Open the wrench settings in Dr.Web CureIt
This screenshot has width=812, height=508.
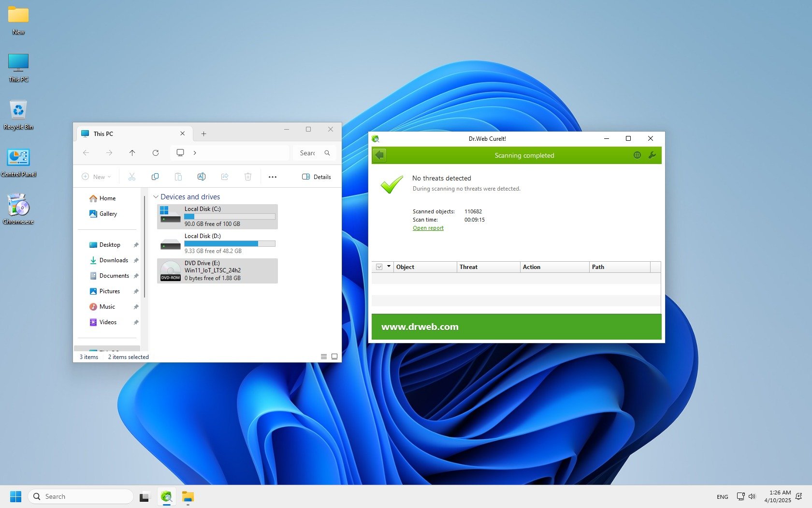[652, 155]
